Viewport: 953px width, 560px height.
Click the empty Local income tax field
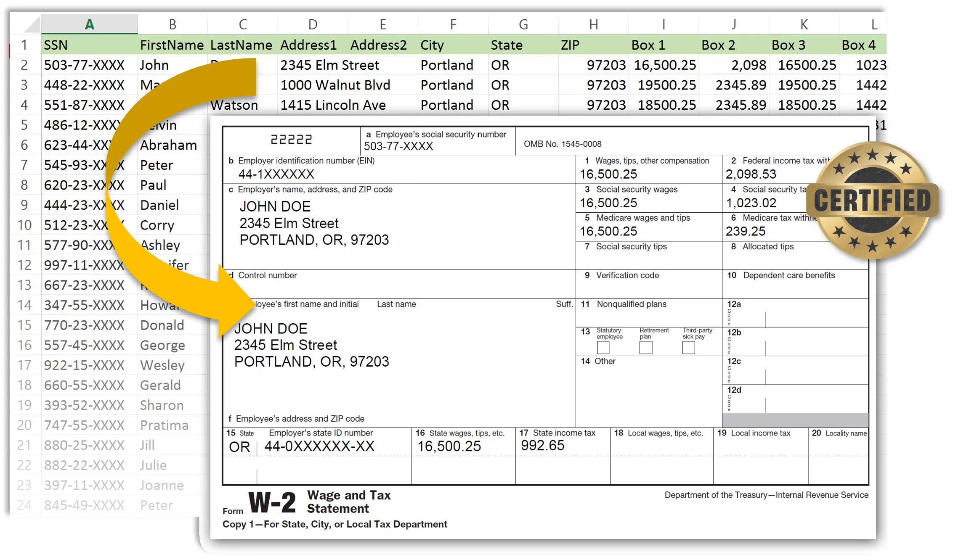761,441
